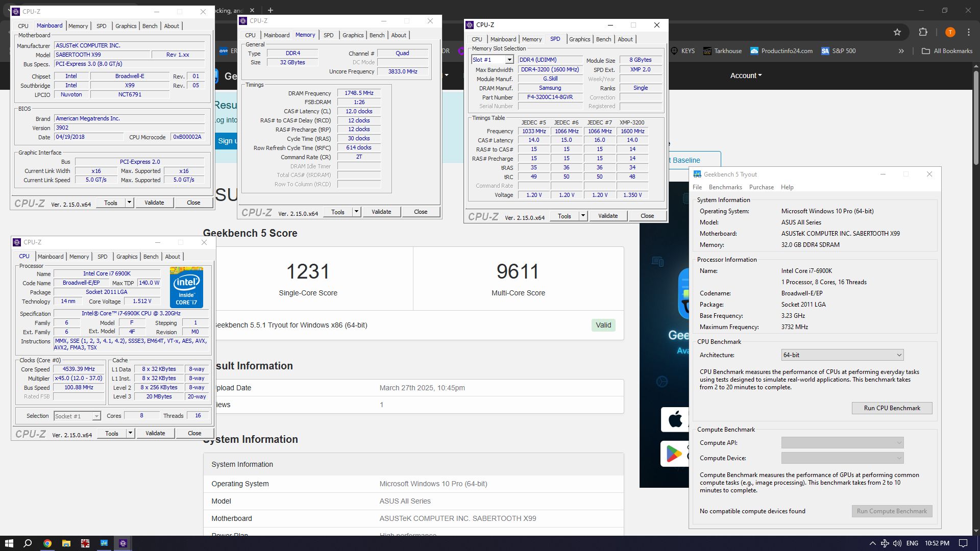Open the All Bookmarks folder
The height and width of the screenshot is (551, 980).
[947, 51]
